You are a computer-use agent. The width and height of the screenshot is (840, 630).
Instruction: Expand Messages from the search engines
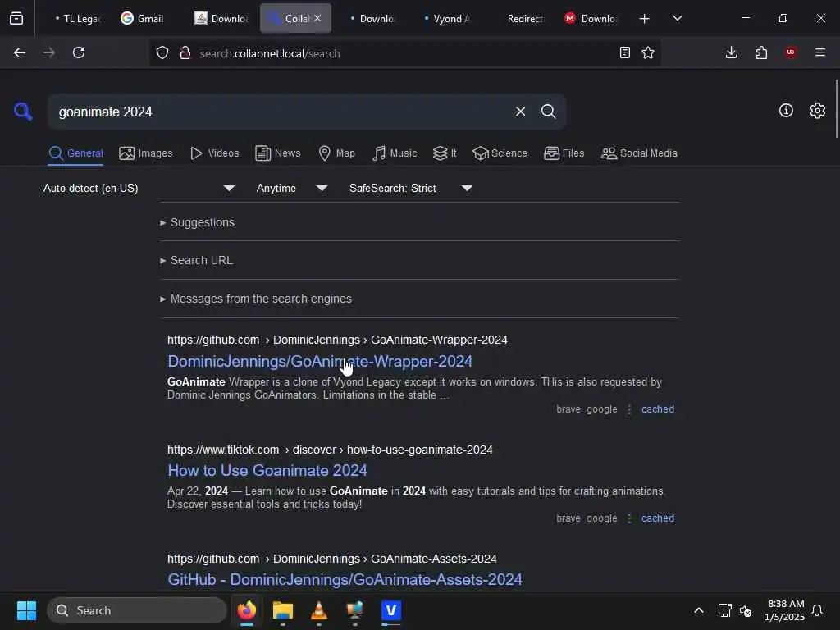point(256,299)
